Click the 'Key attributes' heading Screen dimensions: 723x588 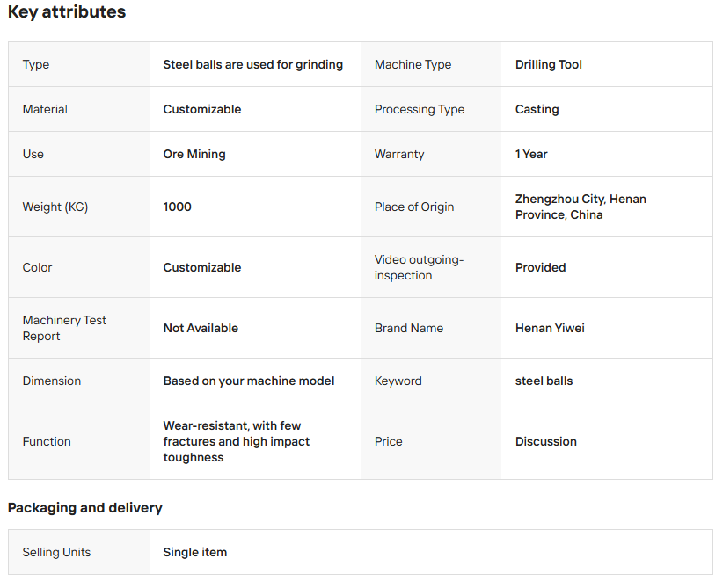(67, 12)
